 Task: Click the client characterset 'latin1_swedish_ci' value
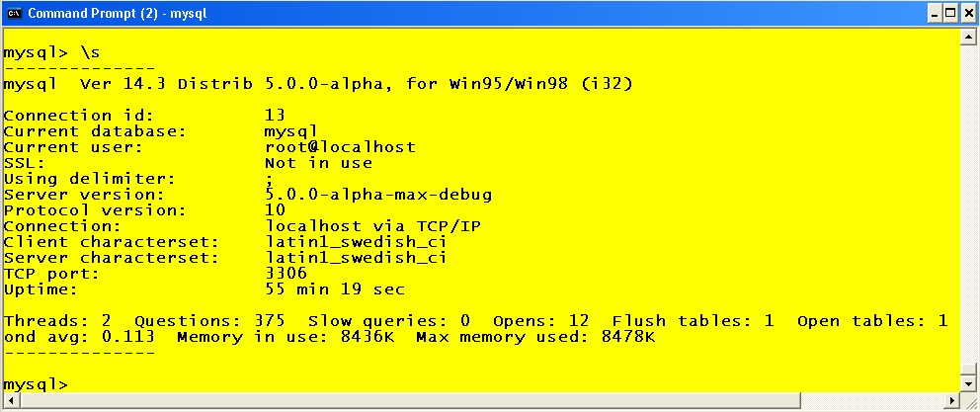[357, 242]
